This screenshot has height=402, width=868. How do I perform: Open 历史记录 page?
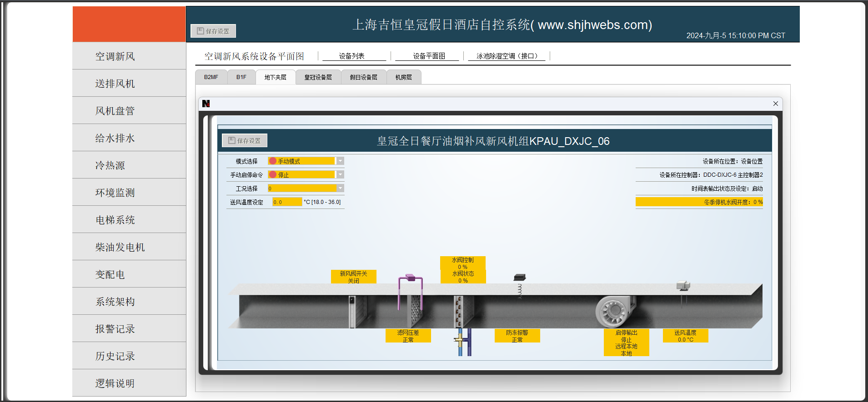pos(129,356)
